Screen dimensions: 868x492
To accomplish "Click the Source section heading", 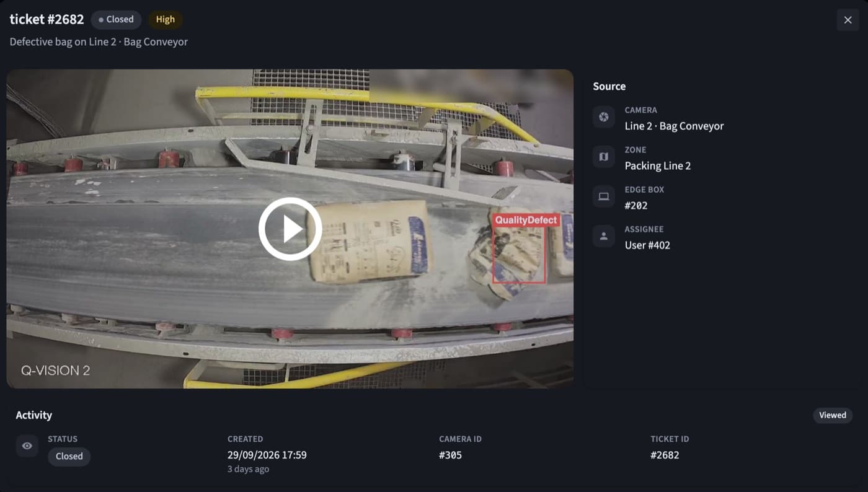I will [609, 86].
